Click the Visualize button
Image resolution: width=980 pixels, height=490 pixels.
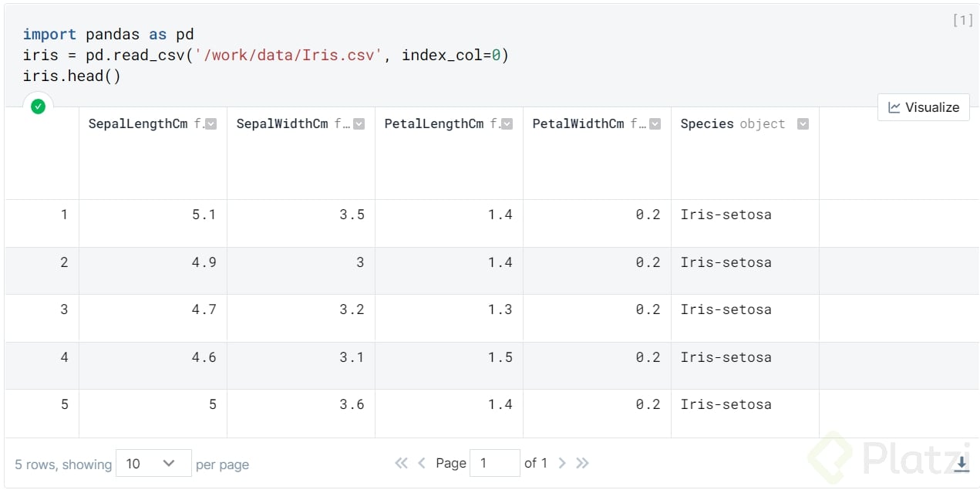point(923,107)
